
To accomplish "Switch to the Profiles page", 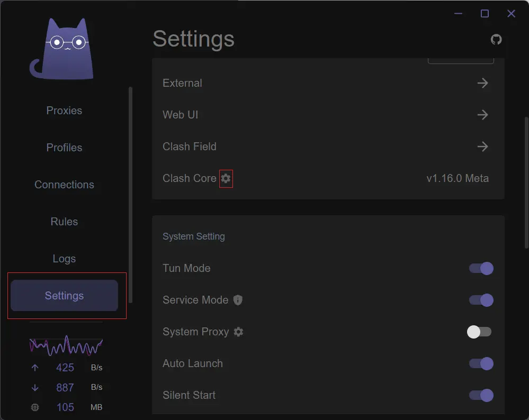I will pyautogui.click(x=64, y=148).
